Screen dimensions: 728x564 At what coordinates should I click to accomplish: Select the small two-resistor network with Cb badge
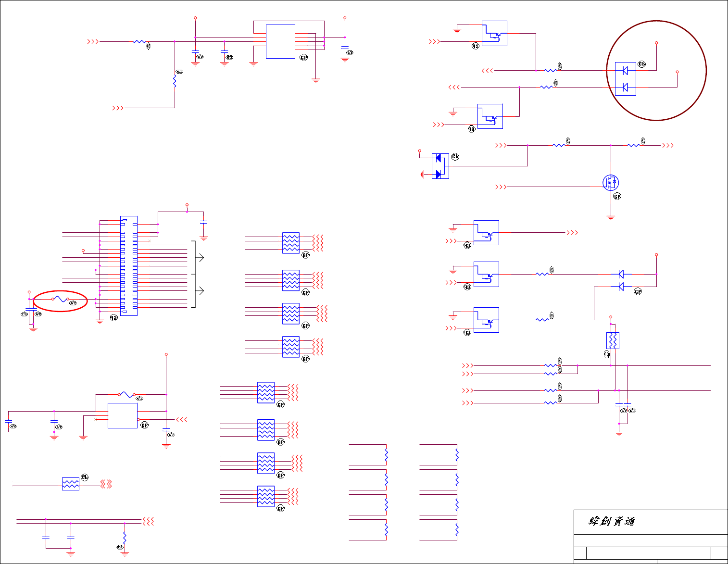coord(71,484)
